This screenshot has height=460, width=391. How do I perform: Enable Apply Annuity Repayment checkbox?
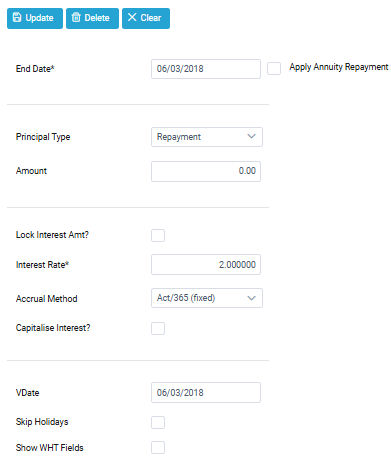click(274, 69)
